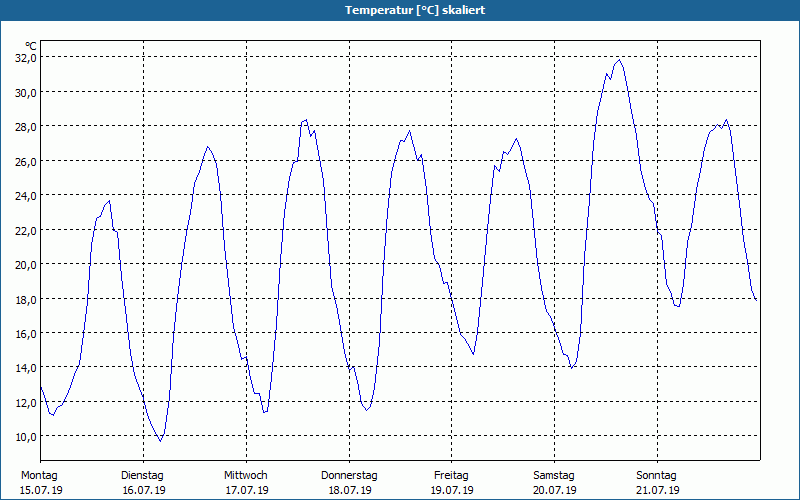The image size is (800, 500).
Task: Click the 14,0 y-axis value
Action: pos(26,368)
